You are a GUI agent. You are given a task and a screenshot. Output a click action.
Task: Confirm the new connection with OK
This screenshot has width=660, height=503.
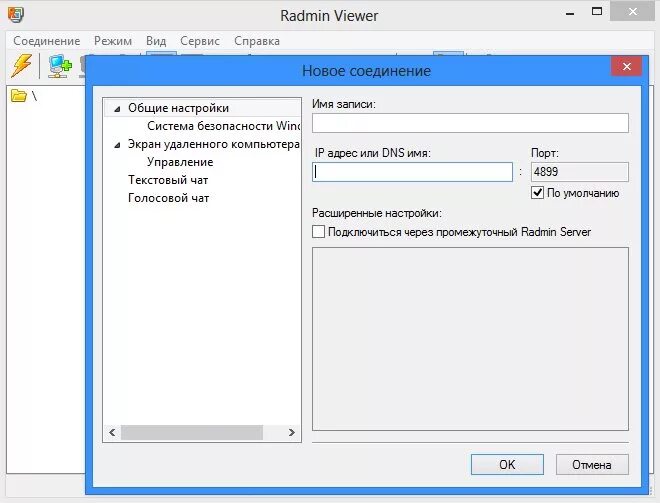point(507,465)
